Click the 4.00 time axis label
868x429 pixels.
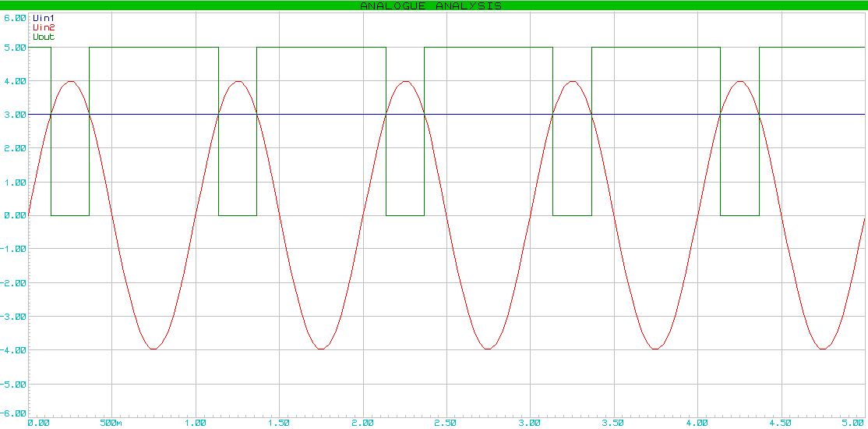697,423
